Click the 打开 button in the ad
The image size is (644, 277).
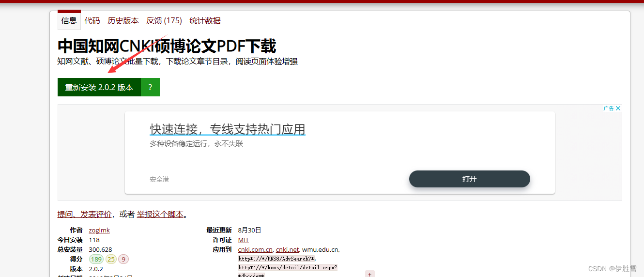(470, 179)
